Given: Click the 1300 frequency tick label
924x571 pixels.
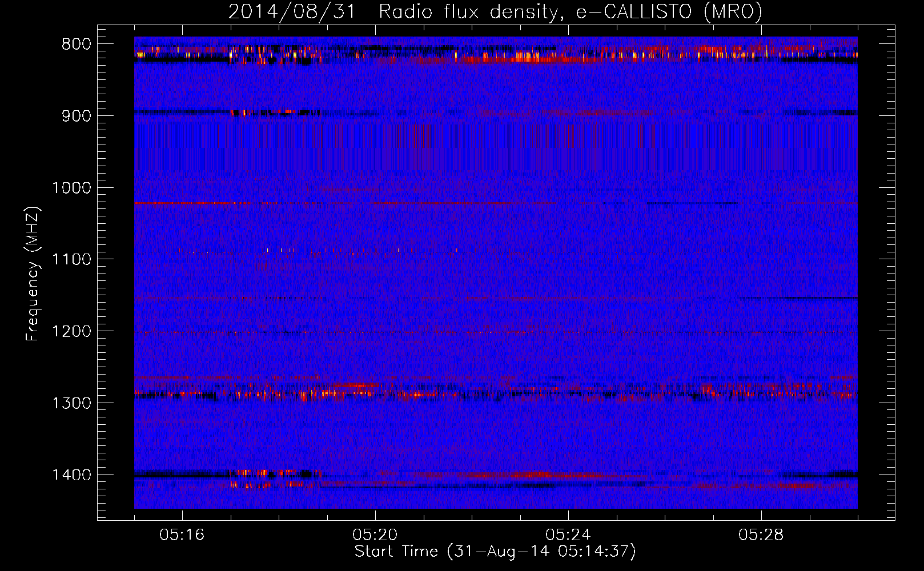Looking at the screenshot, I should (x=71, y=403).
